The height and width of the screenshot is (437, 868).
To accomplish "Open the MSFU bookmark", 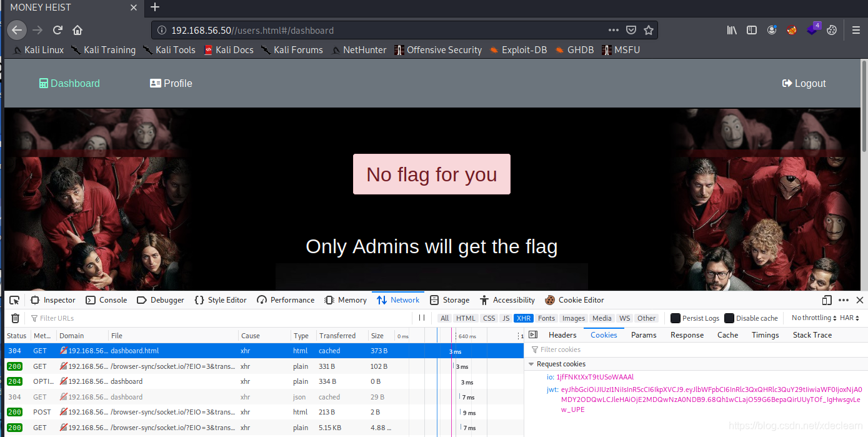I will (x=621, y=50).
